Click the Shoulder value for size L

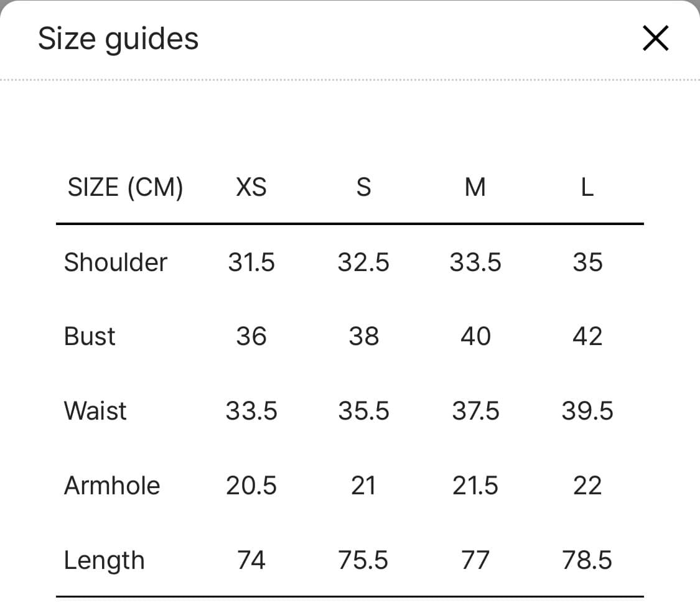(587, 262)
